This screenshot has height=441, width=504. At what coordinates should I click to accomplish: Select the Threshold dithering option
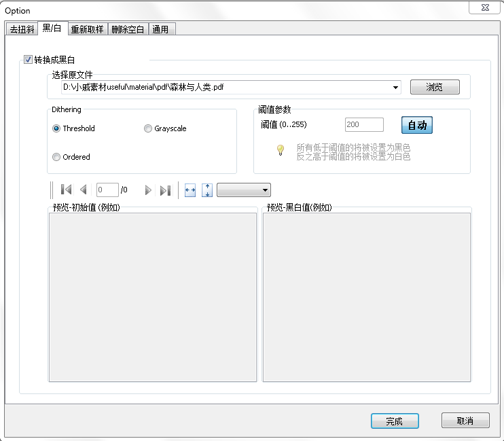[56, 128]
